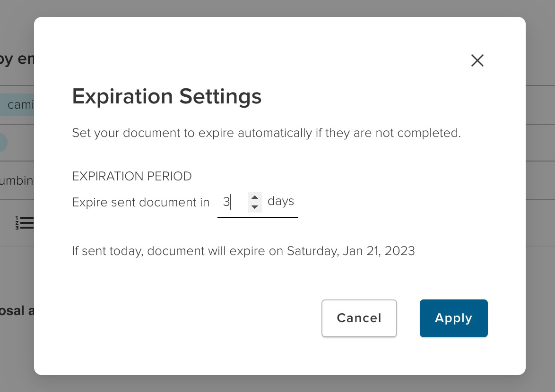The height and width of the screenshot is (392, 555).
Task: Click the teal circular chip behind dialog
Action: (x=3, y=143)
